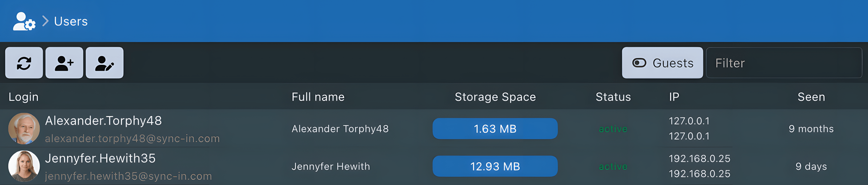The height and width of the screenshot is (185, 868).
Task: Open the Users breadcrumb
Action: [71, 21]
